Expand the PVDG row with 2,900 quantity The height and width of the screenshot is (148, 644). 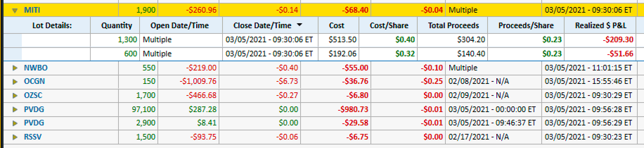(15, 123)
